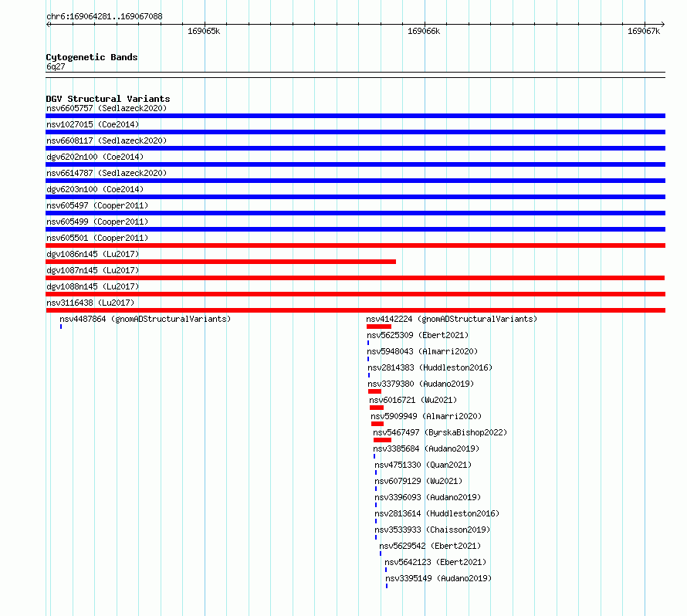Select nsv3396093 (Audano2019) label

[428, 497]
